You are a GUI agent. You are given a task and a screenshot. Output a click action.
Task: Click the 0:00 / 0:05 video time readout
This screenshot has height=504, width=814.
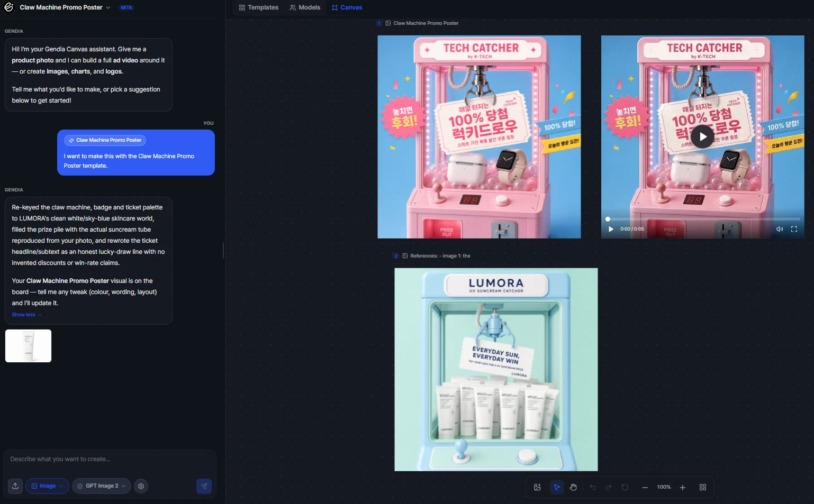tap(632, 229)
